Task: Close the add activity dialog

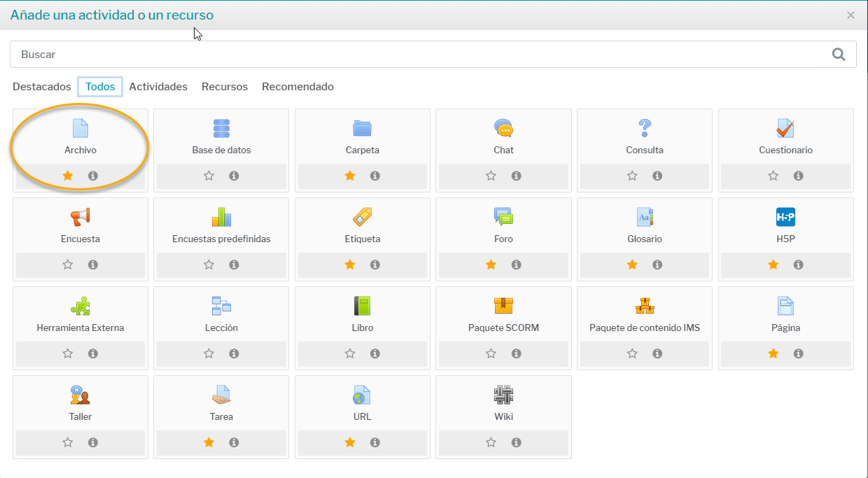Action: coord(850,15)
